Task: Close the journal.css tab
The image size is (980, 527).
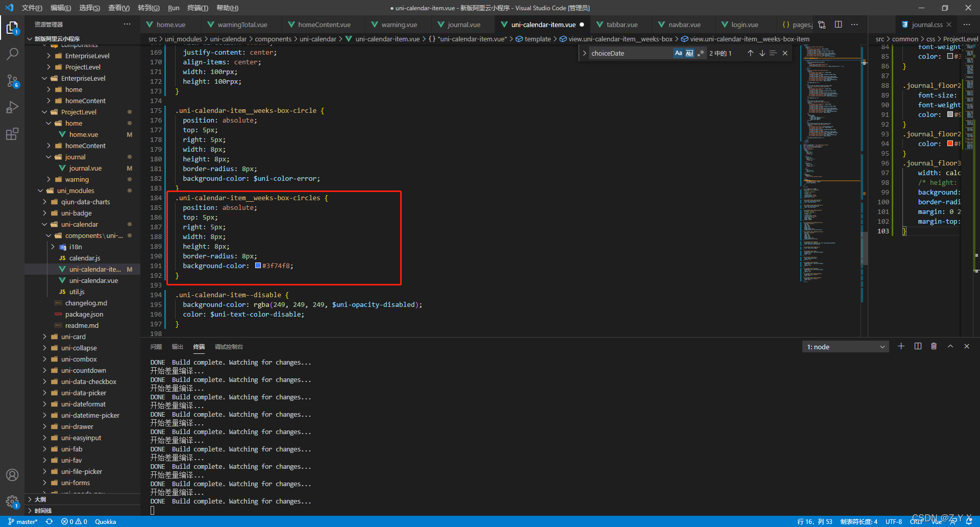Action: (x=949, y=25)
